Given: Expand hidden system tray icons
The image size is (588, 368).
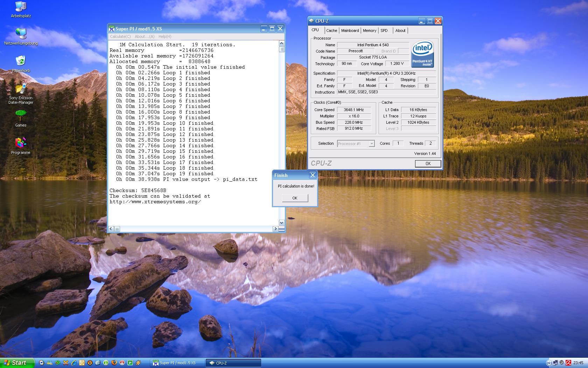Looking at the screenshot, I should coord(549,363).
